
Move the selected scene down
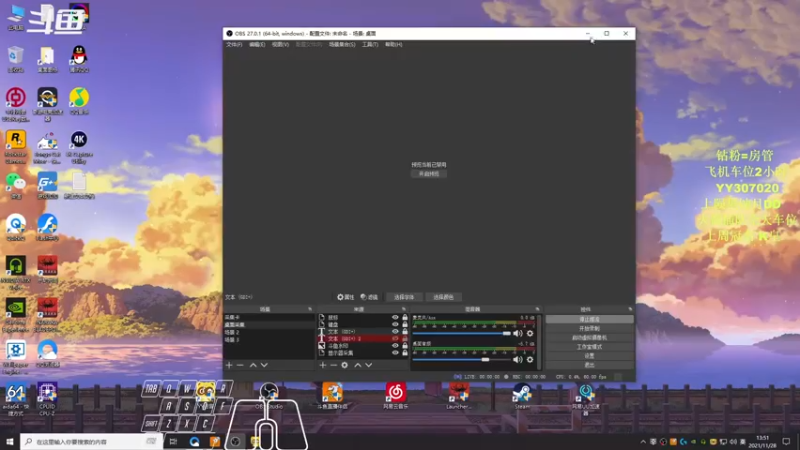click(264, 365)
